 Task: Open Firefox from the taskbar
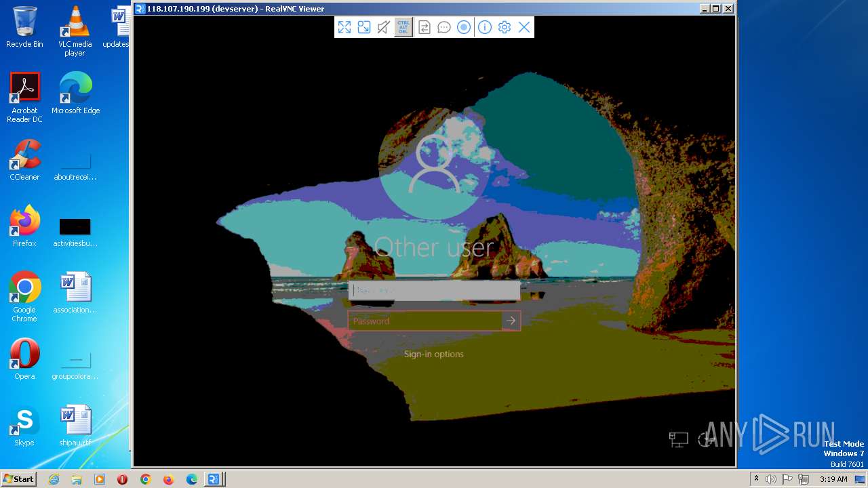(x=168, y=479)
